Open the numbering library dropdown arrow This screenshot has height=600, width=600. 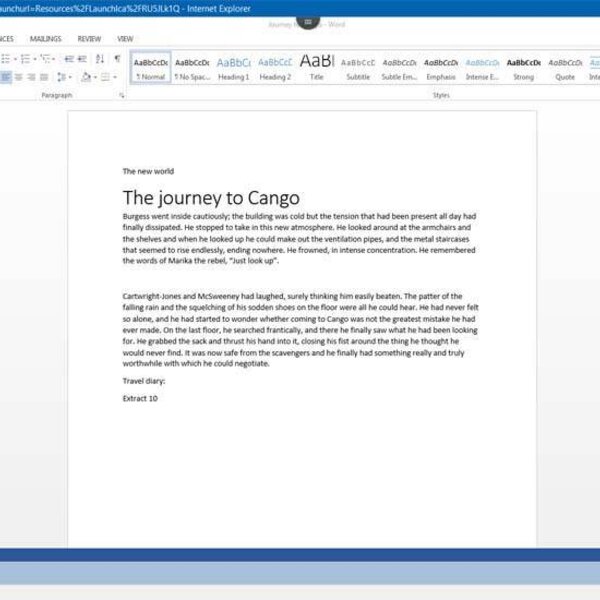click(x=35, y=59)
